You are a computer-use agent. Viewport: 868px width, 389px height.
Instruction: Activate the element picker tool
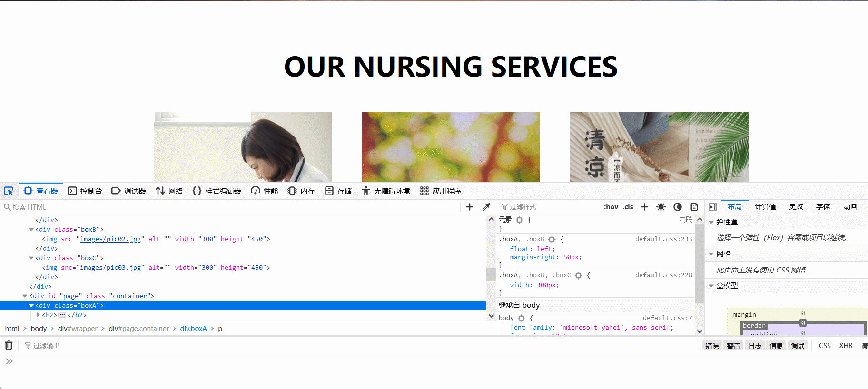(x=9, y=191)
